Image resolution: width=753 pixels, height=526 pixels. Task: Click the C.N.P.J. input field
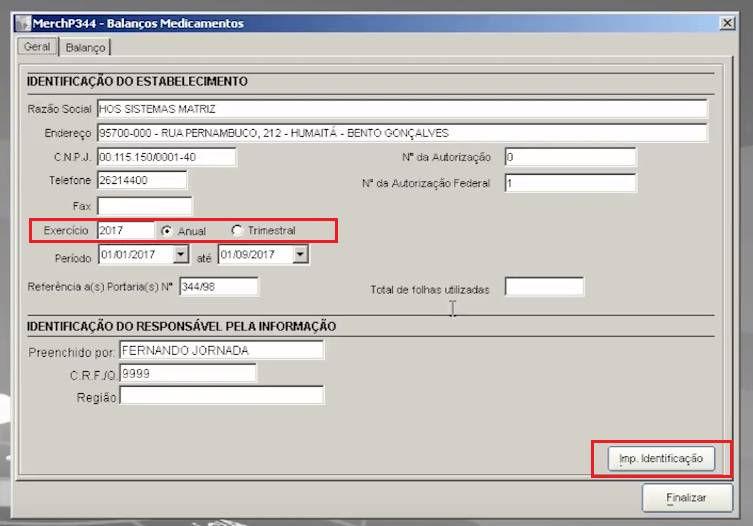(166, 157)
